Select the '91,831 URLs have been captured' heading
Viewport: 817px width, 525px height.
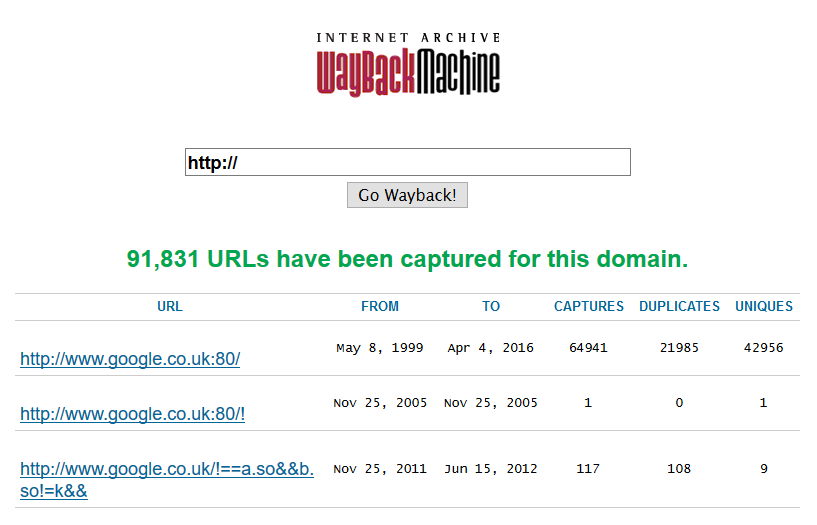(407, 259)
